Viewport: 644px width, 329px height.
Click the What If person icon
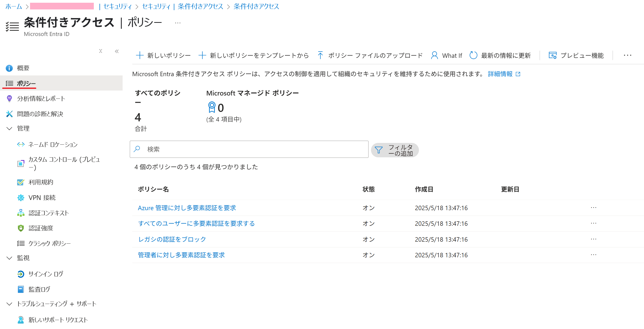(434, 55)
